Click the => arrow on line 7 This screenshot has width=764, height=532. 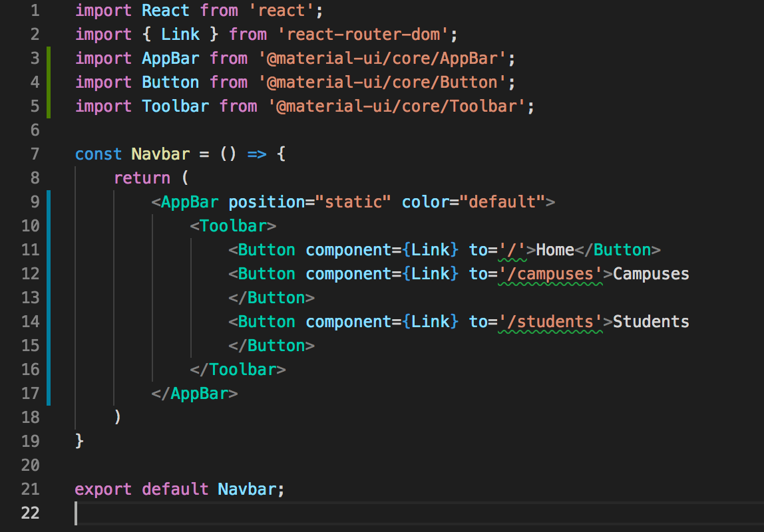pos(257,154)
